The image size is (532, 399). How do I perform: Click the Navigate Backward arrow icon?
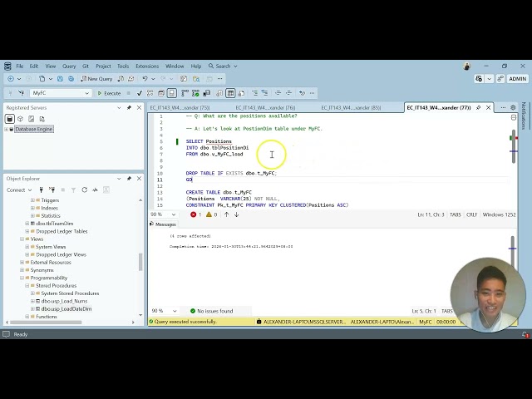[11, 79]
